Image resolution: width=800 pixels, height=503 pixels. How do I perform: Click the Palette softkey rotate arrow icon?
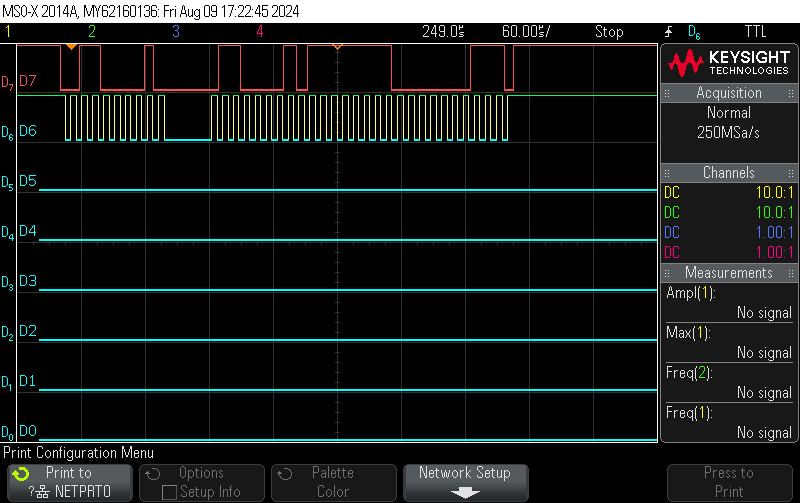[x=285, y=474]
